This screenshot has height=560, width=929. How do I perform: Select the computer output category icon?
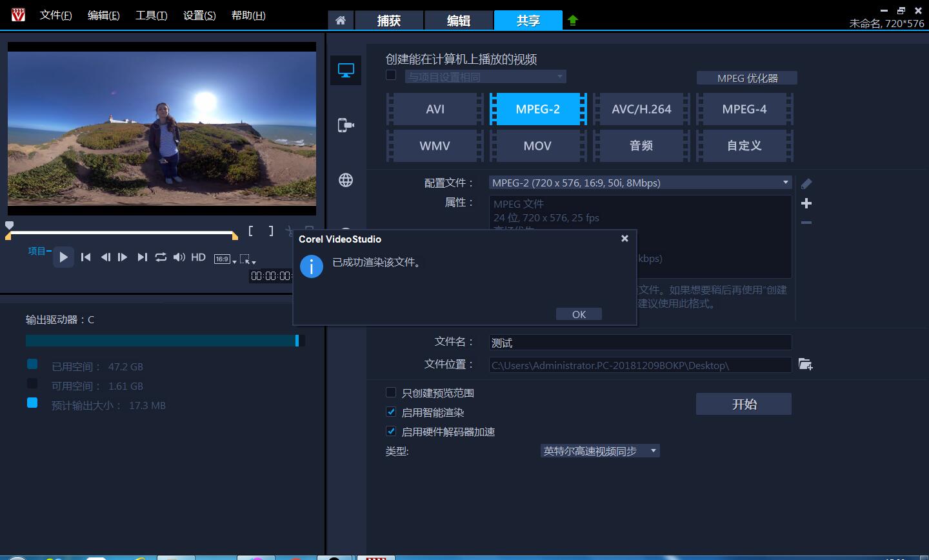tap(346, 70)
